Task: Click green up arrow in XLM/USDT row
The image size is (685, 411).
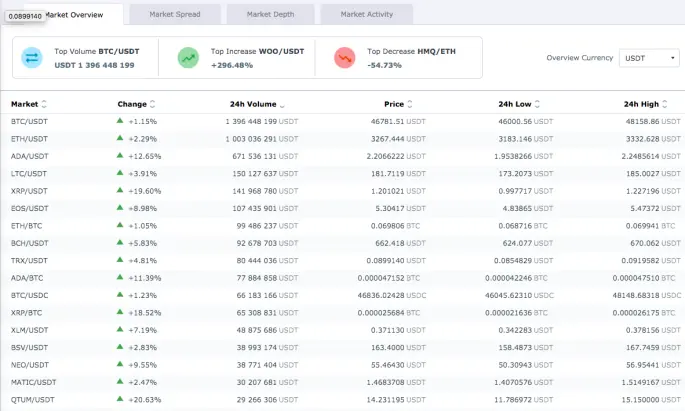Action: 120,329
